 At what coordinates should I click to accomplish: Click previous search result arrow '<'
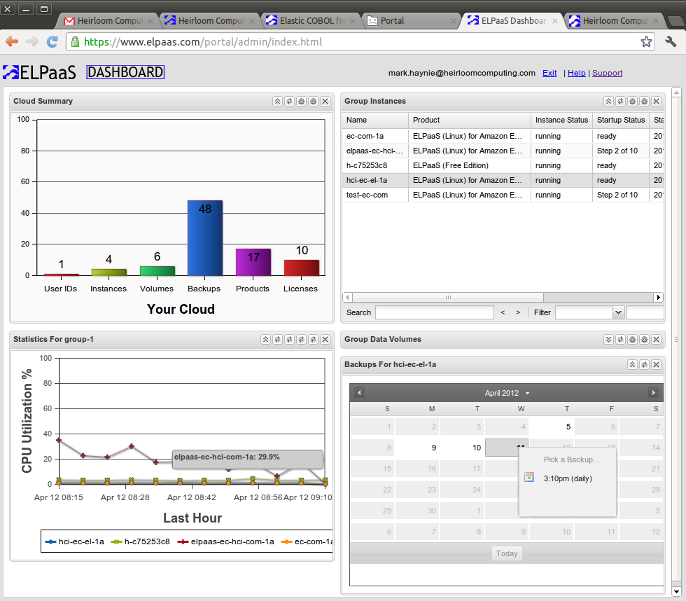click(x=503, y=312)
